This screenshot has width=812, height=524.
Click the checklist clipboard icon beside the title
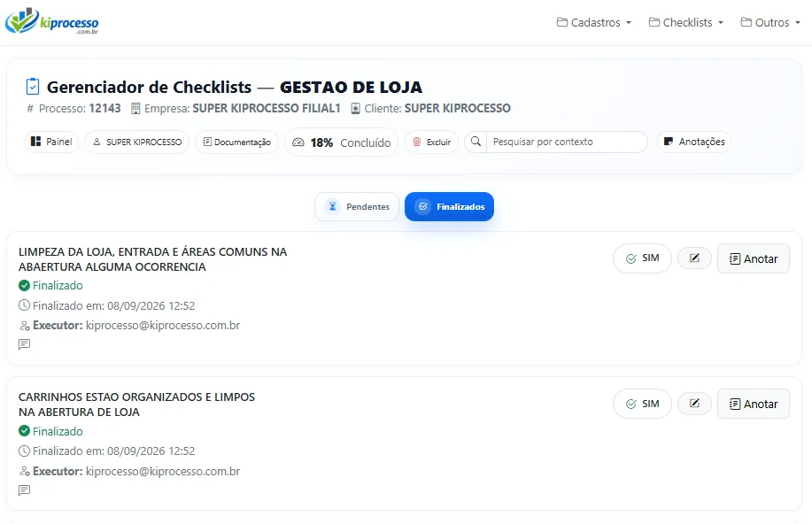pos(33,87)
